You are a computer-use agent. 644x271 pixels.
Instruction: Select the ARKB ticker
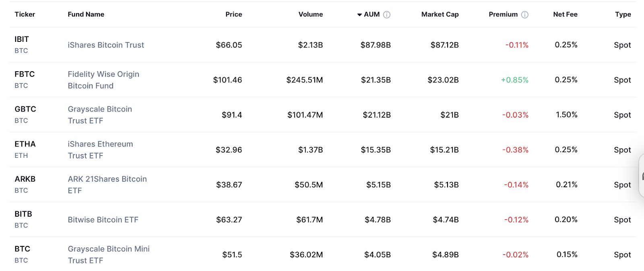(x=25, y=179)
